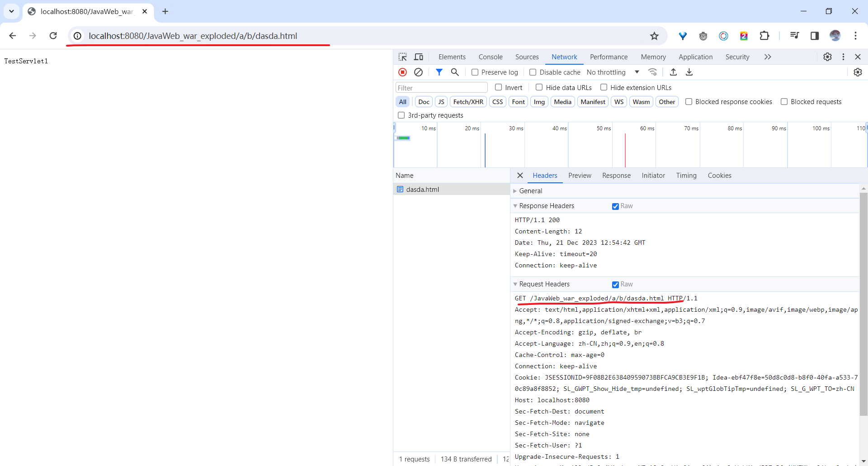Open the Extensions puzzle icon

764,36
